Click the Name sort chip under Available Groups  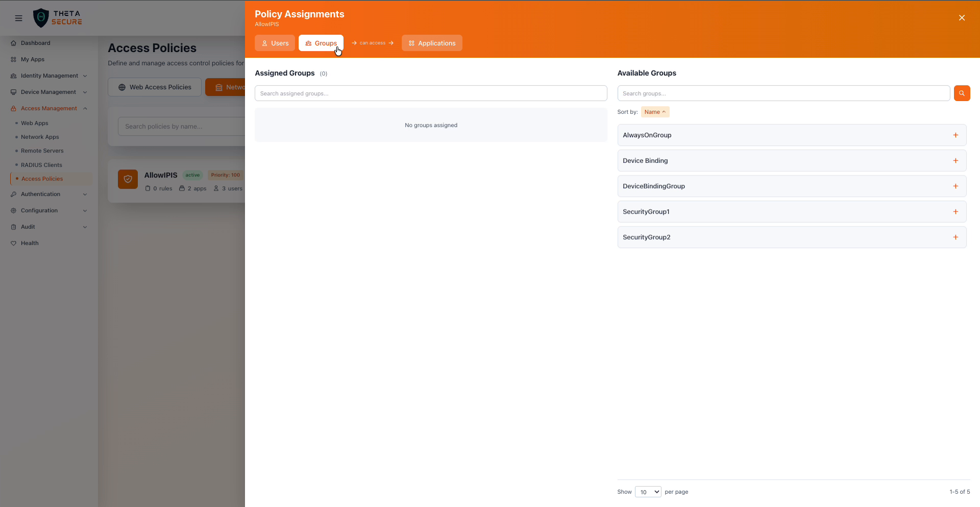click(x=655, y=112)
